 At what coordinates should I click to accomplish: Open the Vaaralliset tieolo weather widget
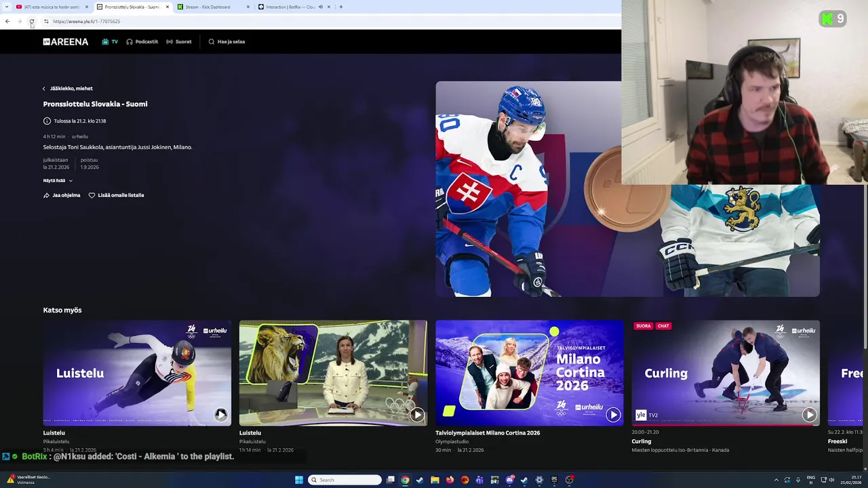[27, 480]
